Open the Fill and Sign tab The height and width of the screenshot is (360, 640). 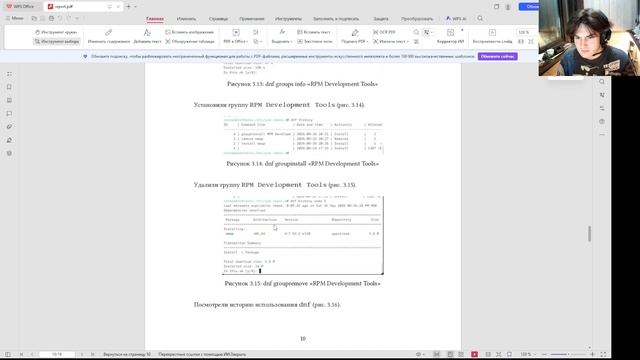tap(336, 19)
